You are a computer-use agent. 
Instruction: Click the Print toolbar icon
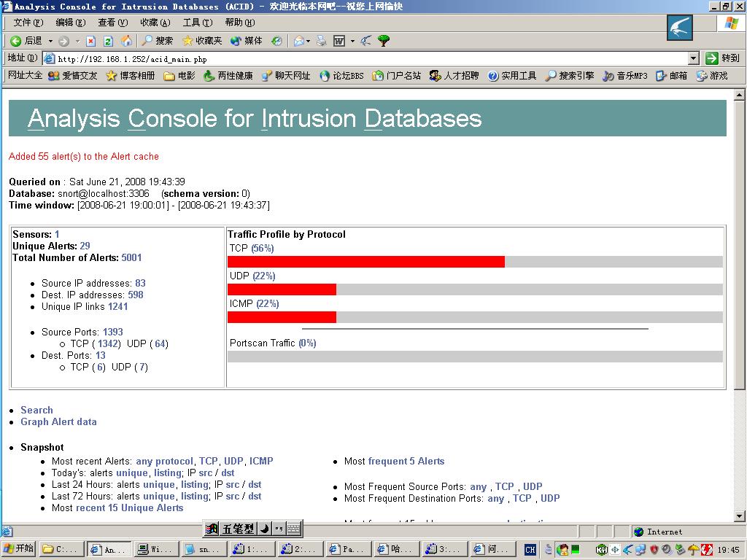coord(322,41)
